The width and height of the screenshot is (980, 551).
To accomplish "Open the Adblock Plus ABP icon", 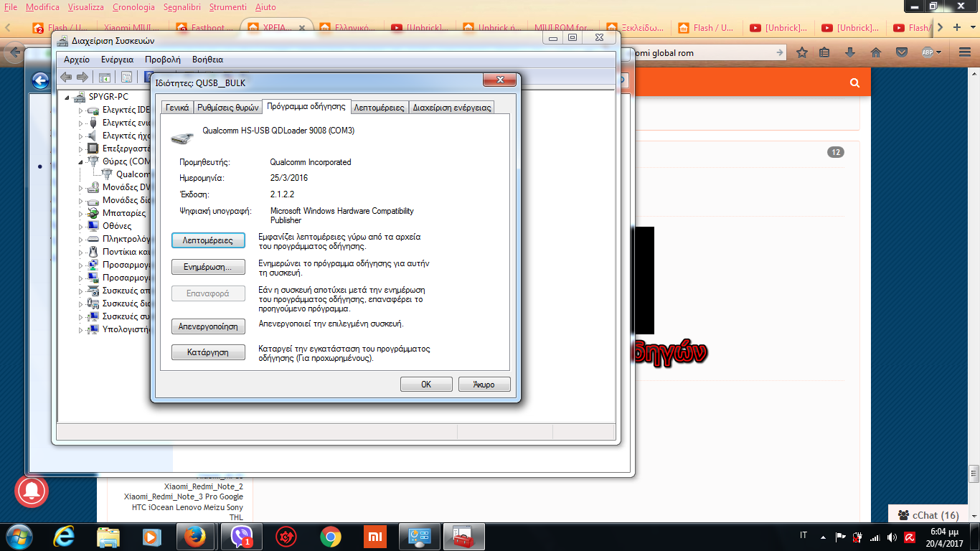I will click(x=928, y=52).
